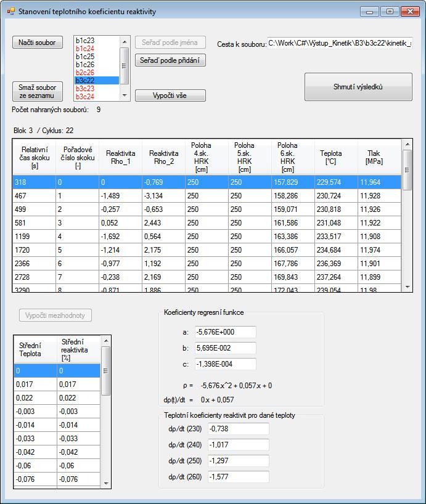Select table row with time 318
This screenshot has width=426, height=504.
[207, 182]
